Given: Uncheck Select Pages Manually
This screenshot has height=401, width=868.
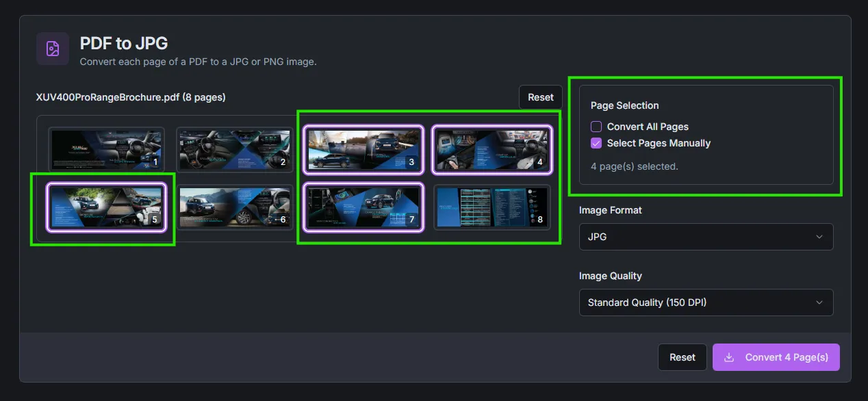Looking at the screenshot, I should pyautogui.click(x=596, y=143).
